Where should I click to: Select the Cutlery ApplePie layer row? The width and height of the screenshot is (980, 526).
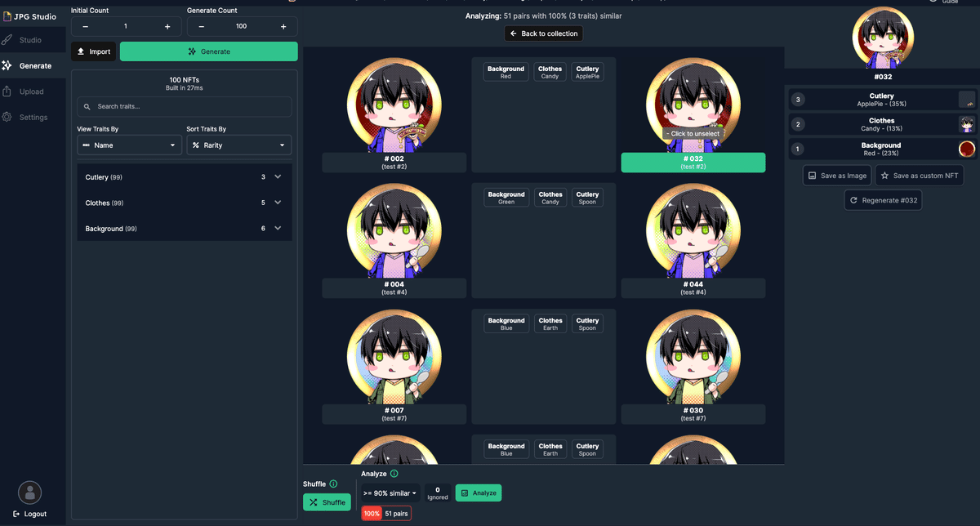[882, 100]
